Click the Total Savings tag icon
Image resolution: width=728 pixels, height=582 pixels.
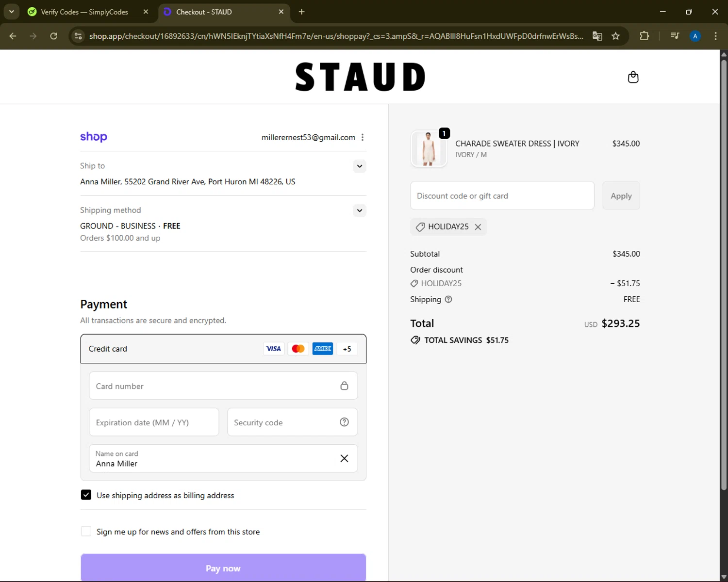click(x=415, y=340)
